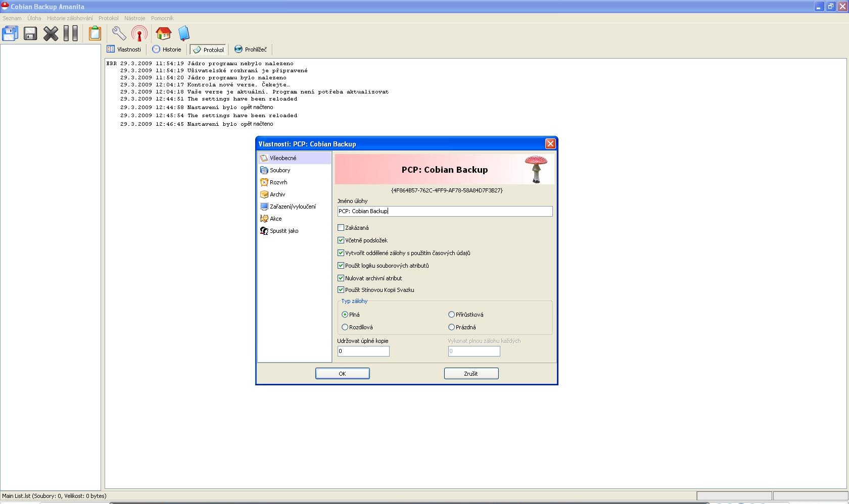The width and height of the screenshot is (849, 504).
Task: Select the Plná backup type
Action: [345, 315]
